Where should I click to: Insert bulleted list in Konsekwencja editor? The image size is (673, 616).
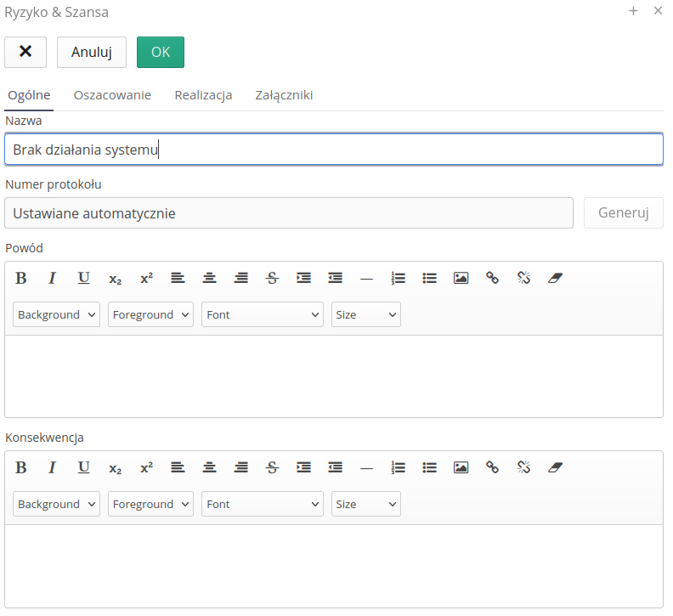pos(429,467)
